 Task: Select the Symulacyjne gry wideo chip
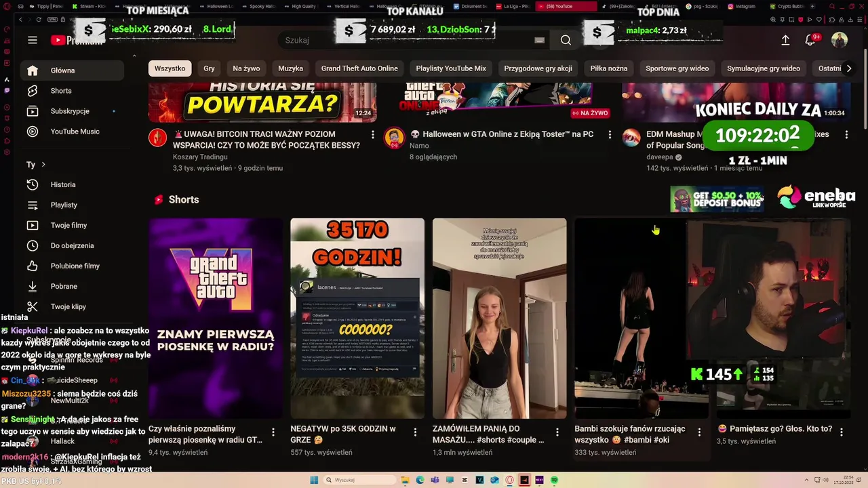[x=764, y=68]
